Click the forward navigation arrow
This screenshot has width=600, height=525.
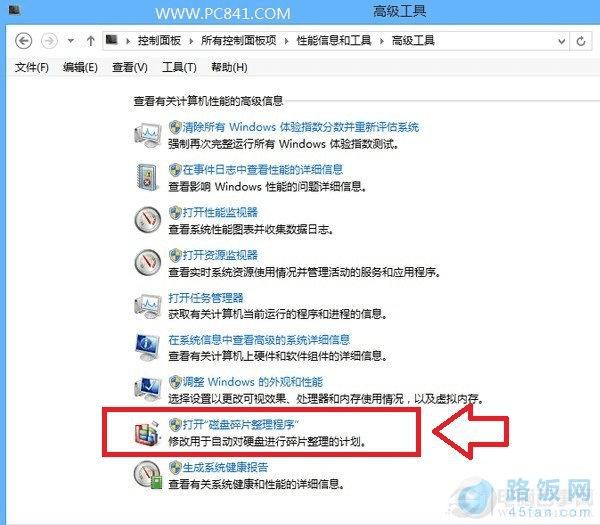tap(49, 41)
